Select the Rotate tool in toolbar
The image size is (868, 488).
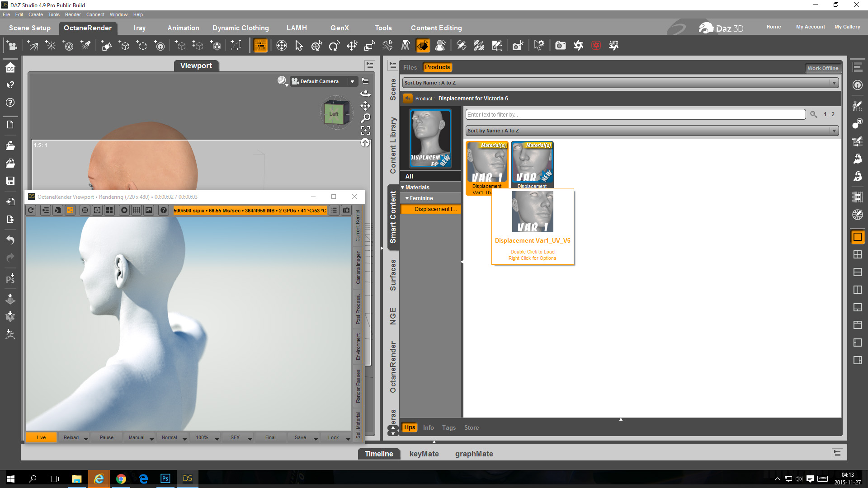[x=334, y=46]
